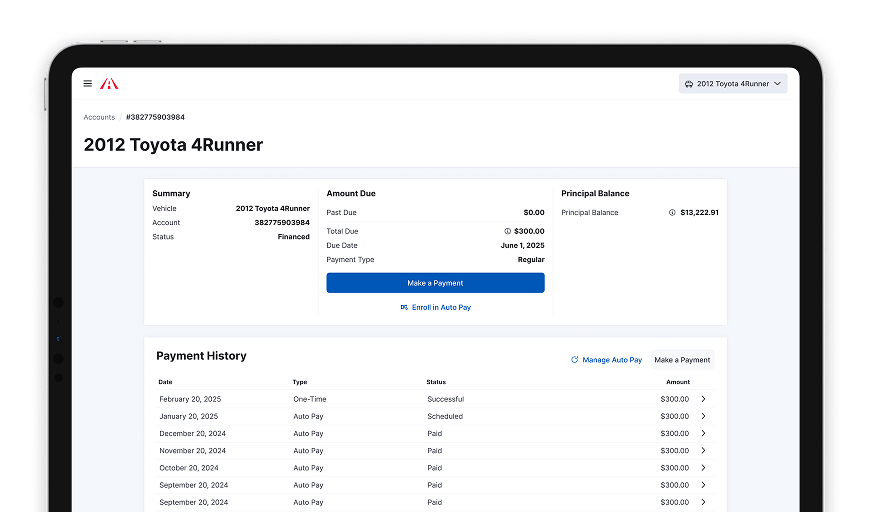Click the One-Time payment type cell
The width and height of the screenshot is (872, 512).
click(310, 399)
